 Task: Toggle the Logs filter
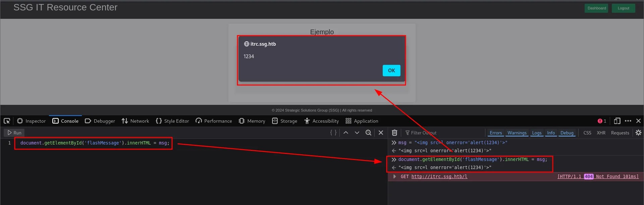point(537,133)
